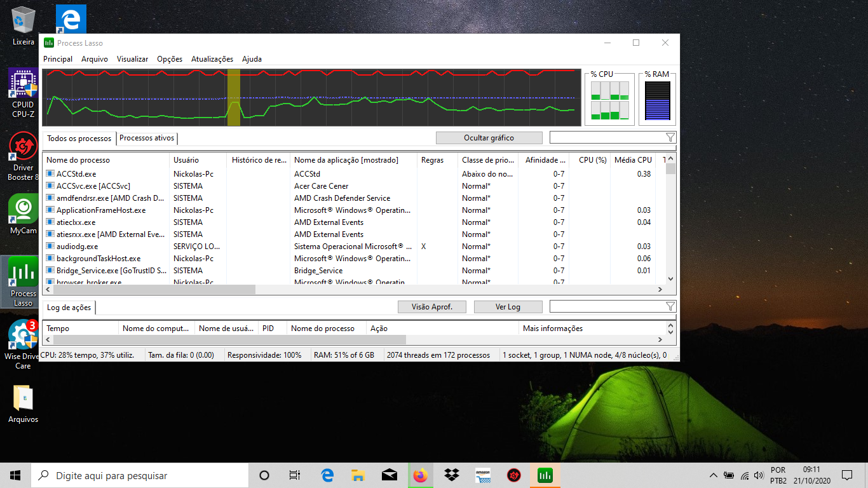Open the Atualizações menu
Image resolution: width=868 pixels, height=488 pixels.
click(212, 59)
